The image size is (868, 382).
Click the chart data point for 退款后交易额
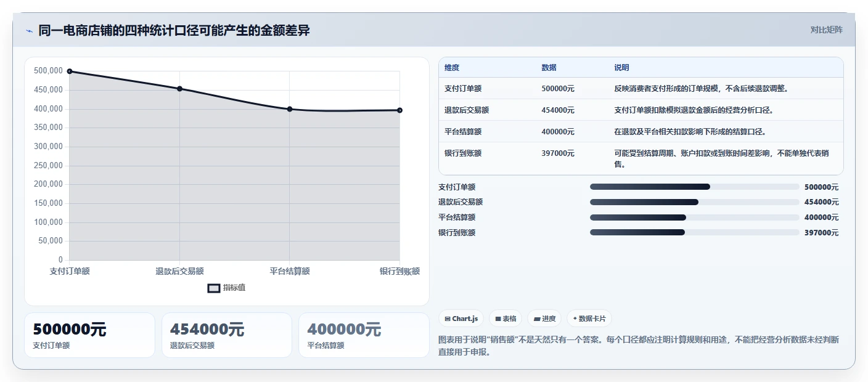click(179, 89)
